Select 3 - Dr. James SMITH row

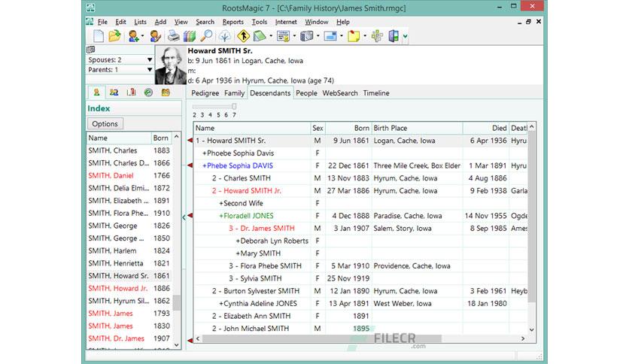tap(360, 228)
